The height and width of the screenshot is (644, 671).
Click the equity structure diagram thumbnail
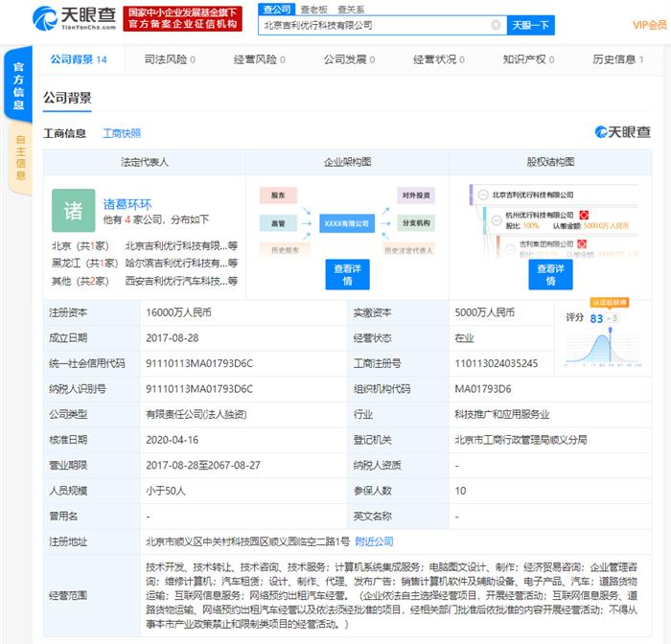coord(550,222)
